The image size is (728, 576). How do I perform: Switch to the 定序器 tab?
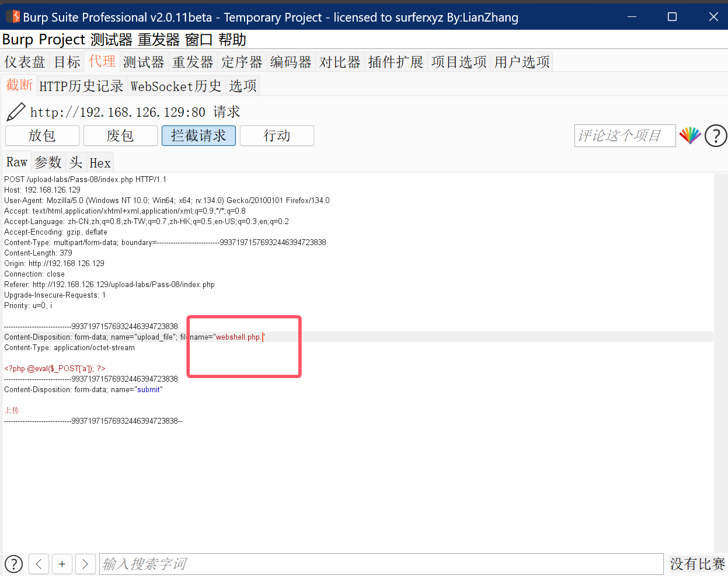coord(242,62)
